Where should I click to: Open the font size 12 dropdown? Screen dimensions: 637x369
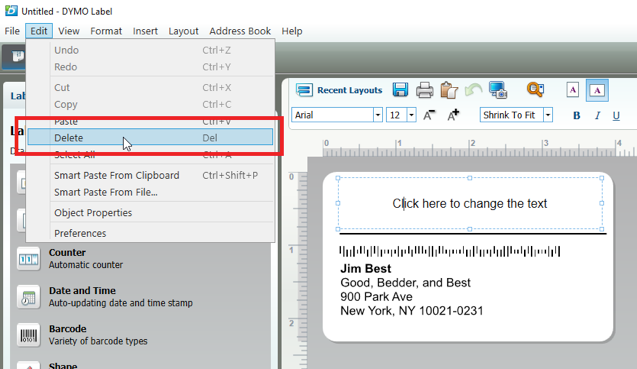412,115
